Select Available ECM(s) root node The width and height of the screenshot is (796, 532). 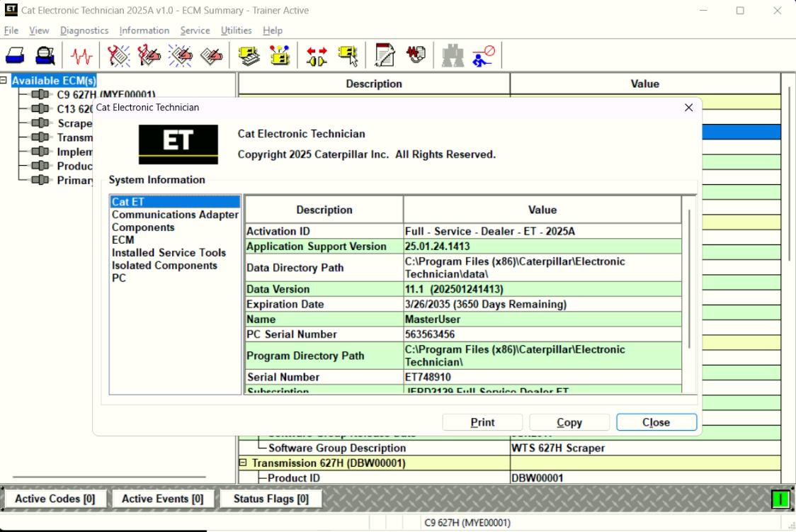pos(53,81)
